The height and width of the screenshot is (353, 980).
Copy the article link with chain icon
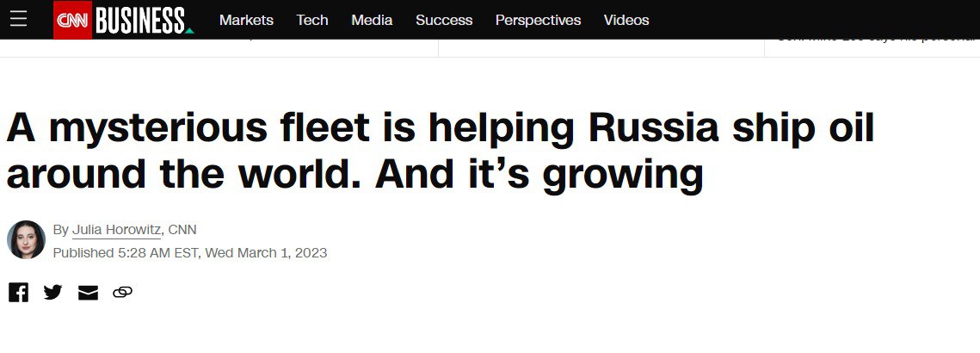click(122, 293)
